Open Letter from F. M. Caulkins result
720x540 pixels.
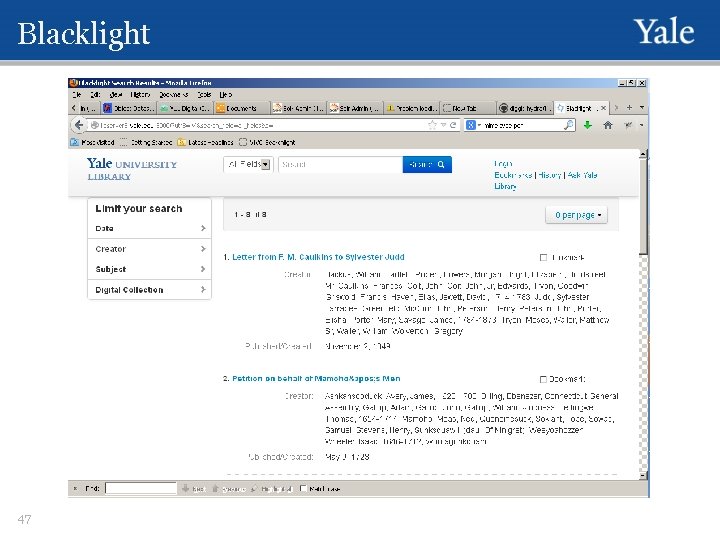pos(318,257)
